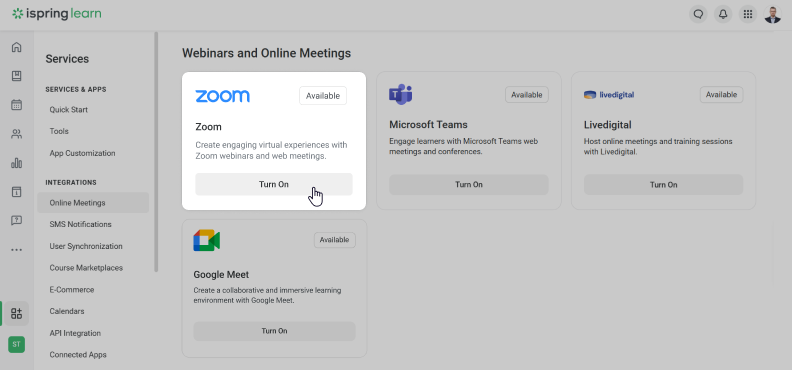The width and height of the screenshot is (792, 370).
Task: Open the bar-chart reports sidebar icon
Action: [17, 163]
